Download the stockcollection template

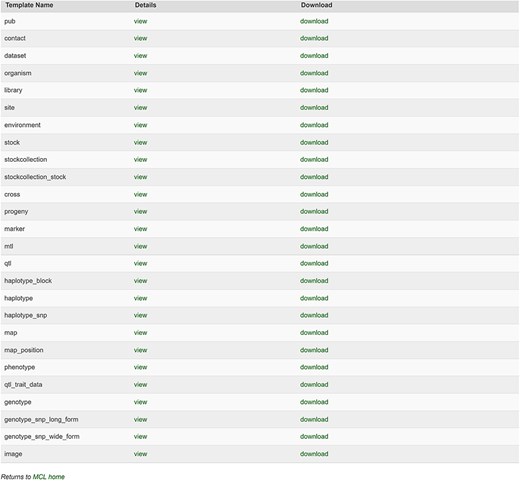[x=314, y=160]
